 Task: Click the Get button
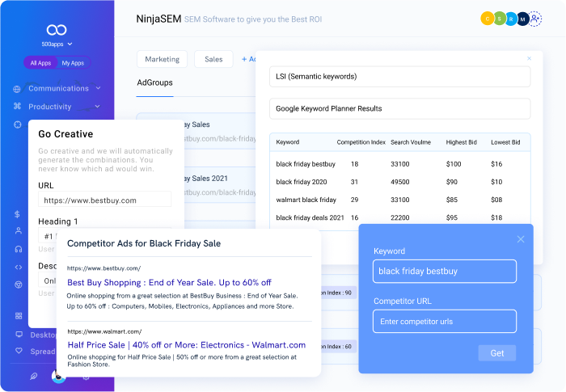click(497, 353)
